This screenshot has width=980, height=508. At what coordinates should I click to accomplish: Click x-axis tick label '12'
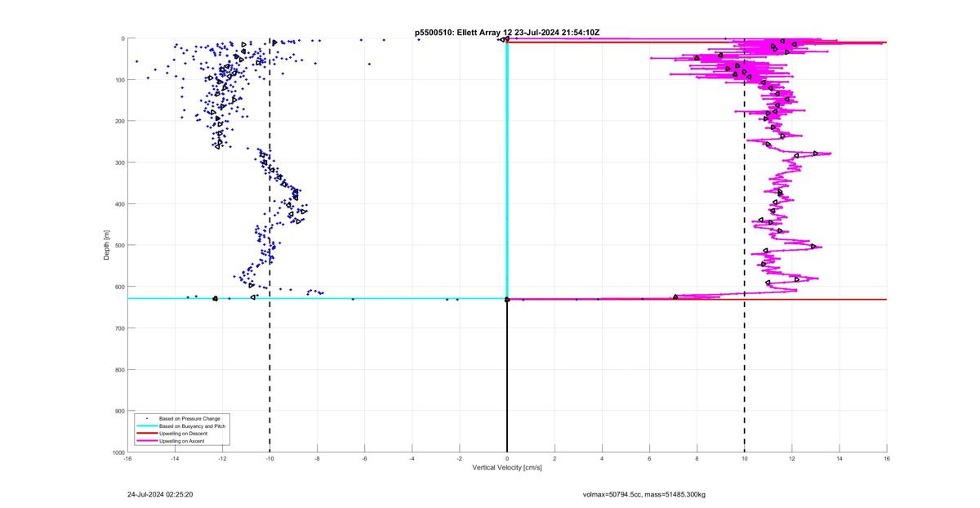(792, 458)
